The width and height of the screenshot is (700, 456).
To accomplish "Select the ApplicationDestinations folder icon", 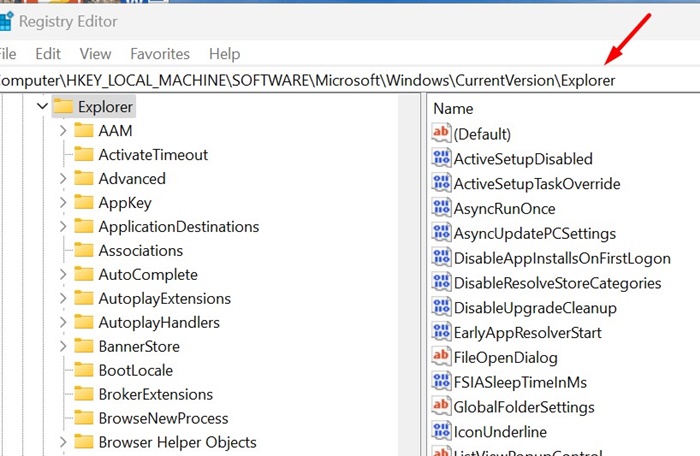I will pyautogui.click(x=83, y=226).
